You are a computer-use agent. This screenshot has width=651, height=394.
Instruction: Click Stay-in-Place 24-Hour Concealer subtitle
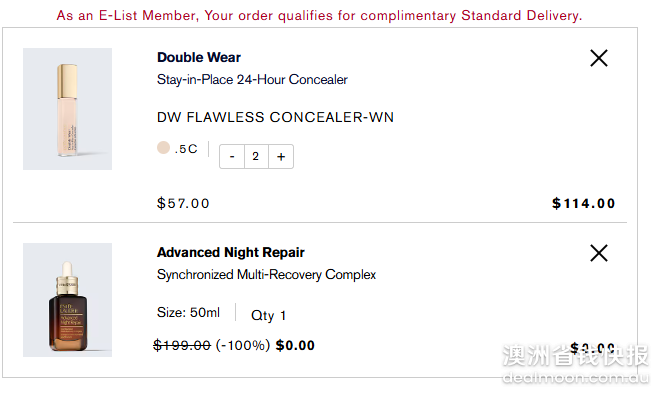(x=252, y=79)
